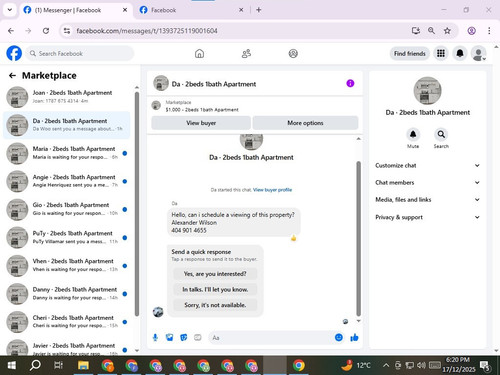Viewport: 500px width, 375px height.
Task: Open Gio - 2beds 1bath Apartment chat
Action: click(67, 209)
